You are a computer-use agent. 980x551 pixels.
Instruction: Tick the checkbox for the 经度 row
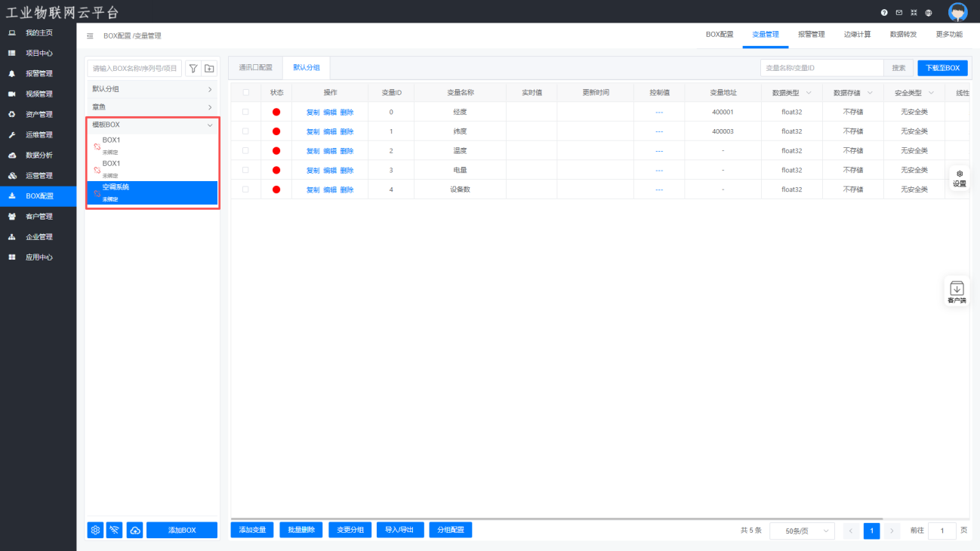coord(245,112)
